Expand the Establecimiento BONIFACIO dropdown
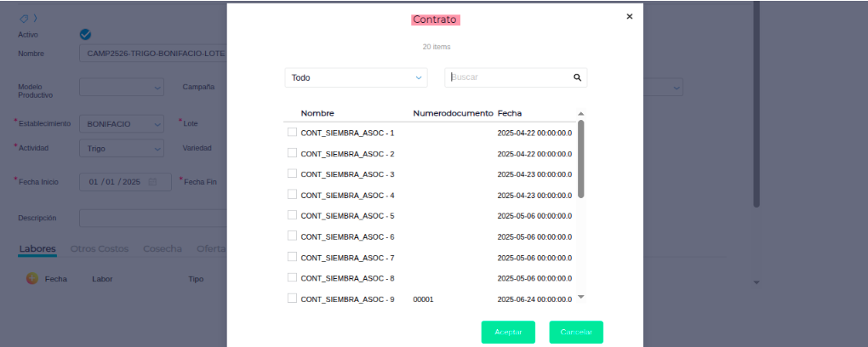This screenshot has width=868, height=347. [122, 124]
